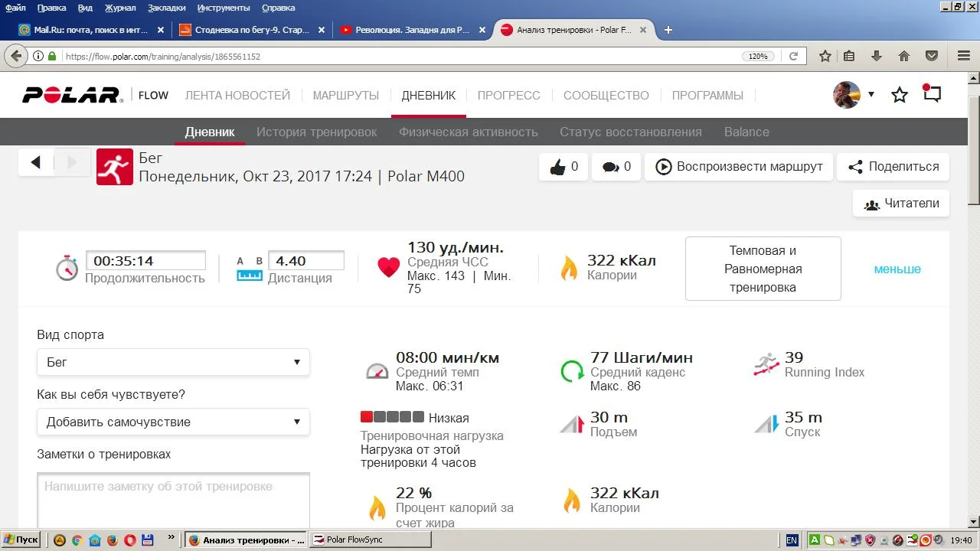Close the Mail.Ru tab
The width and height of the screenshot is (980, 551).
point(161,30)
